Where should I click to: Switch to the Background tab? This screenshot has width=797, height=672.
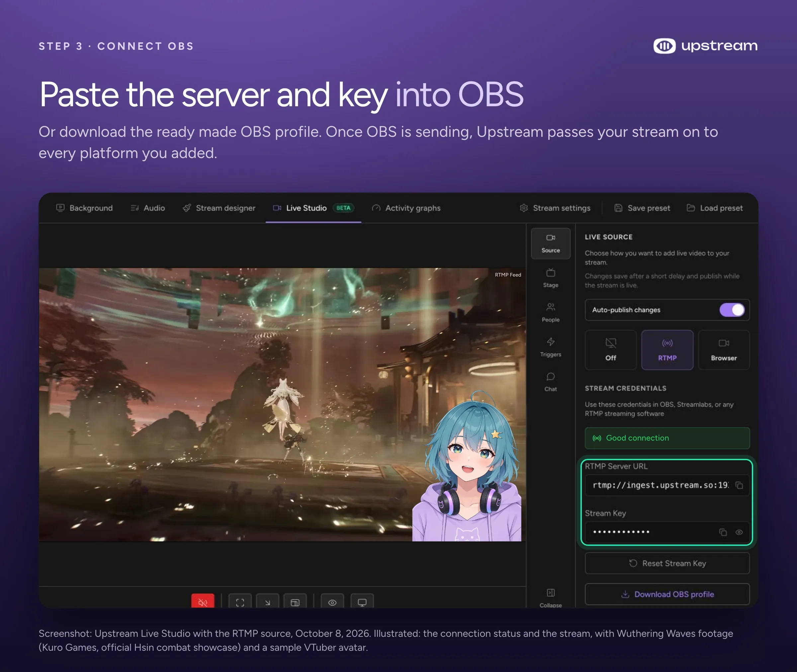coord(85,208)
